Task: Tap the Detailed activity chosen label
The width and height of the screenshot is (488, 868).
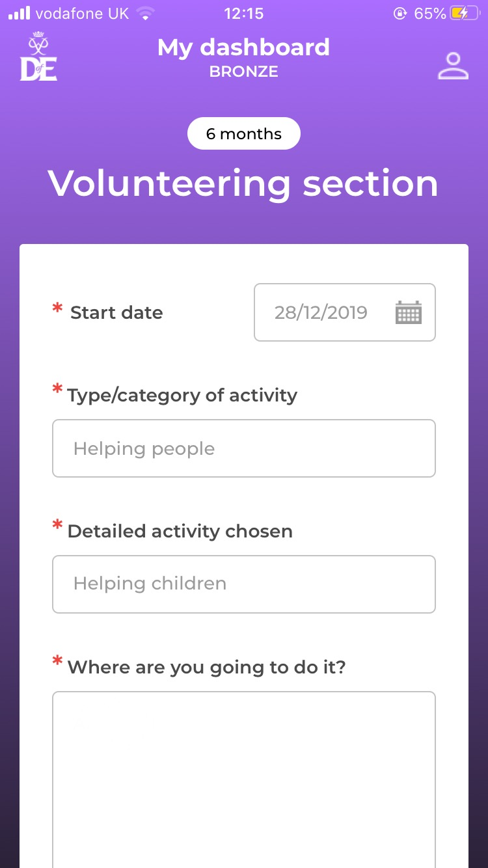Action: click(180, 531)
